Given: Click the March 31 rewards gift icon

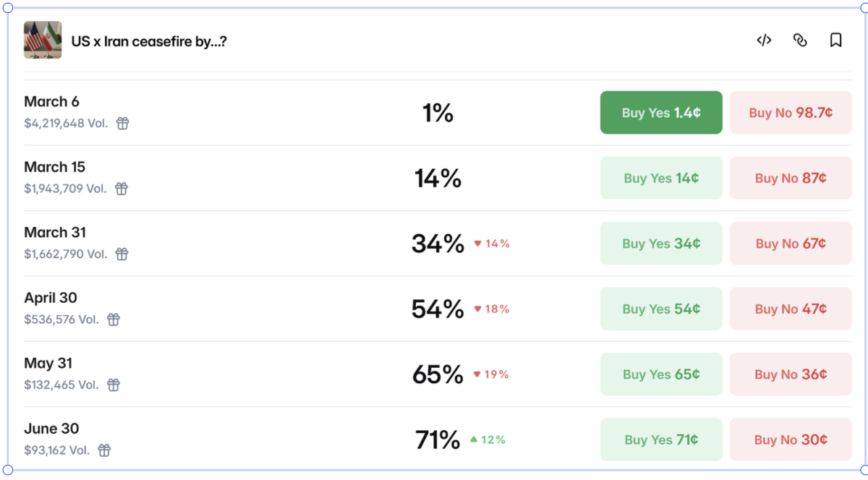Looking at the screenshot, I should [x=122, y=254].
